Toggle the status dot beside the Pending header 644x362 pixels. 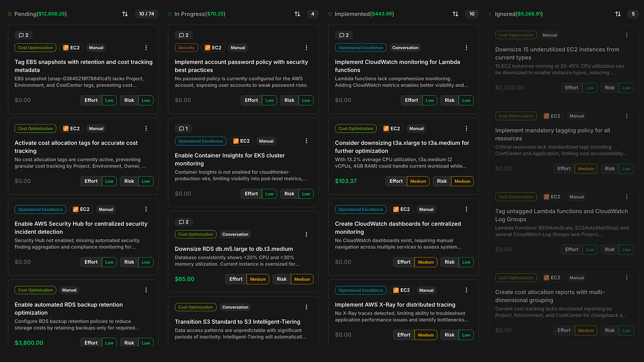(9, 14)
